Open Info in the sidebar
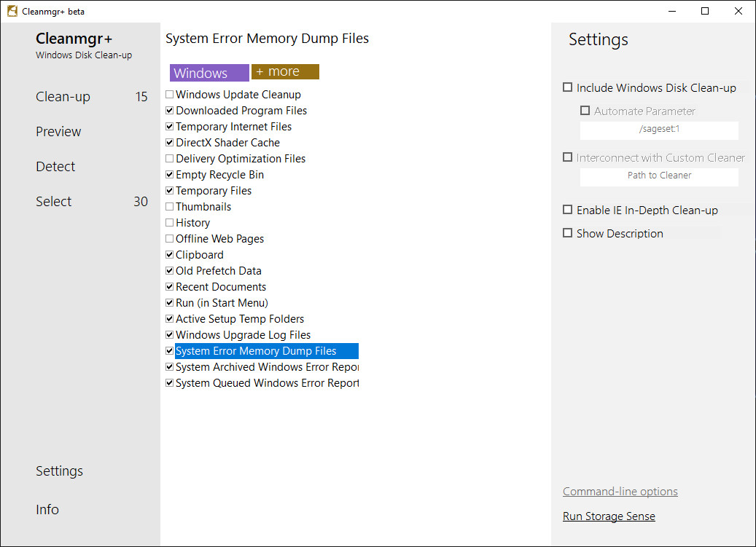 (47, 509)
